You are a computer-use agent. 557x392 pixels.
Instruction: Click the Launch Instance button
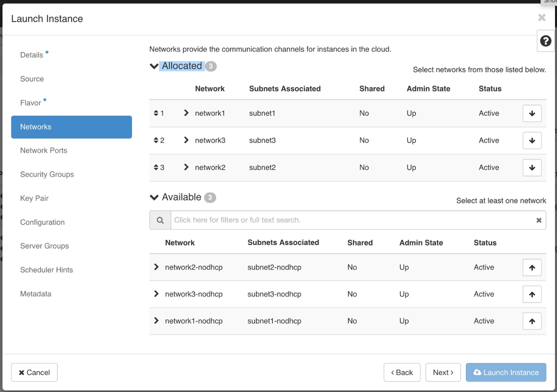[x=506, y=372]
